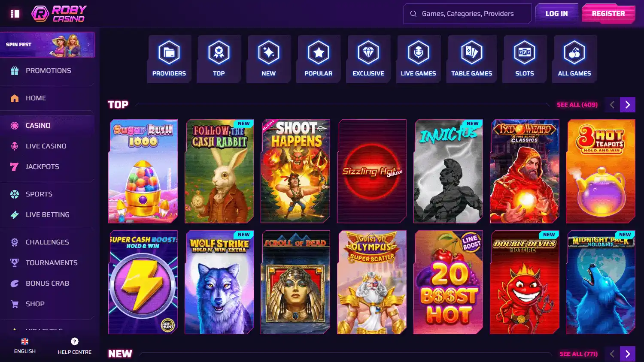This screenshot has height=362, width=644.
Task: Click the Register button
Action: (x=608, y=14)
